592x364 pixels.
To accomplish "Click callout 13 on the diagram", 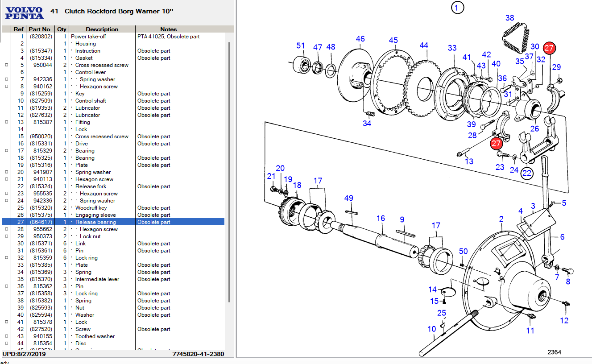I will coord(469,161).
